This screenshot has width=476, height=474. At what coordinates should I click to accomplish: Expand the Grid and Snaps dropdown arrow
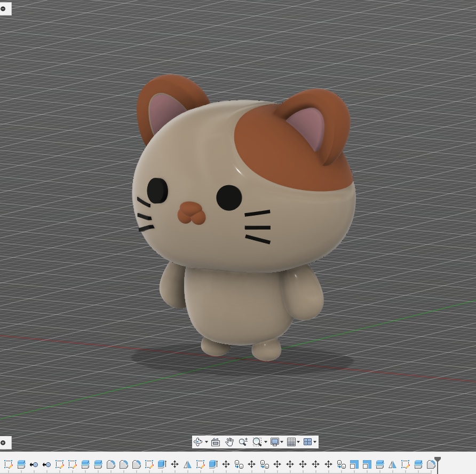(298, 442)
